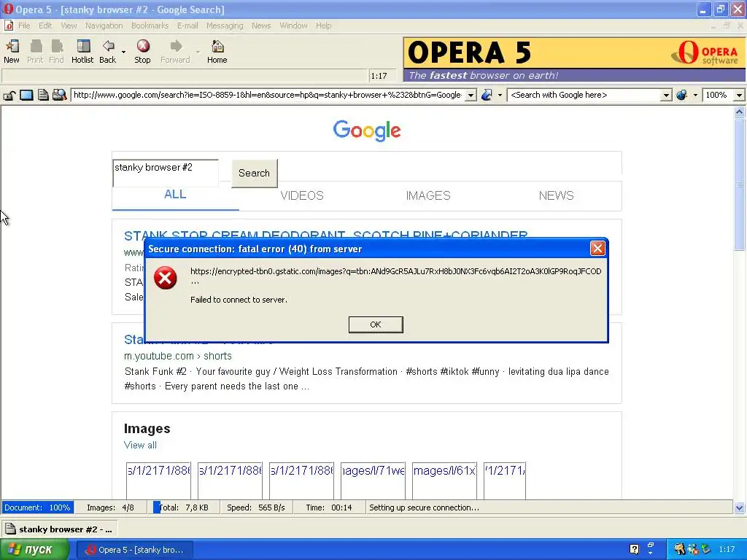Click the Print toolbar icon
The image size is (747, 560).
tap(36, 47)
